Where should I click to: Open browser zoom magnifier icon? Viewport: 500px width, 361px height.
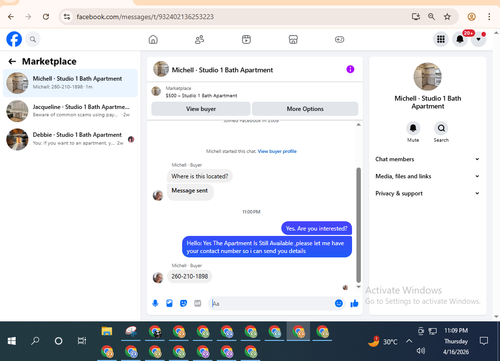click(x=431, y=17)
